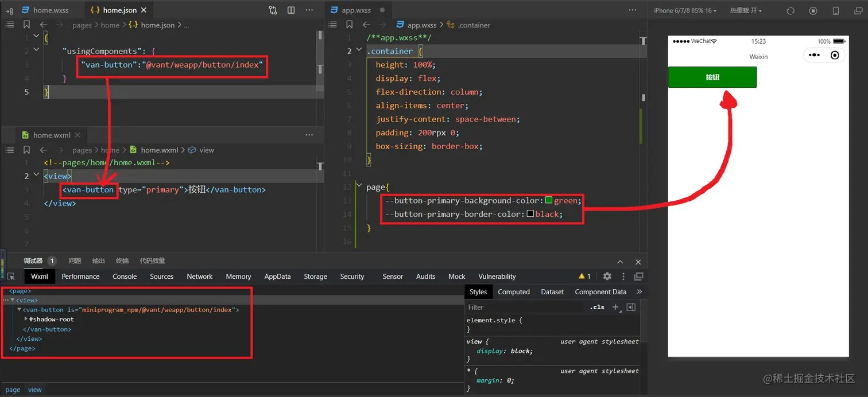
Task: Fold the page rule in app.wxss
Action: 359,186
